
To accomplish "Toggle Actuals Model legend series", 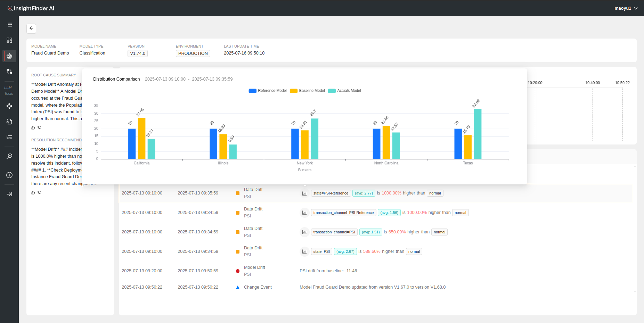I will pos(345,91).
